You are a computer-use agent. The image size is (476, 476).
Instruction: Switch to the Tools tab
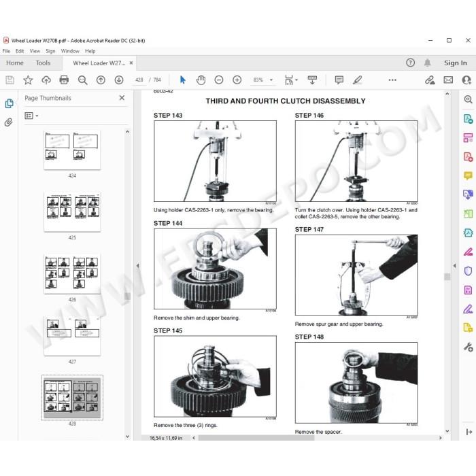click(43, 63)
